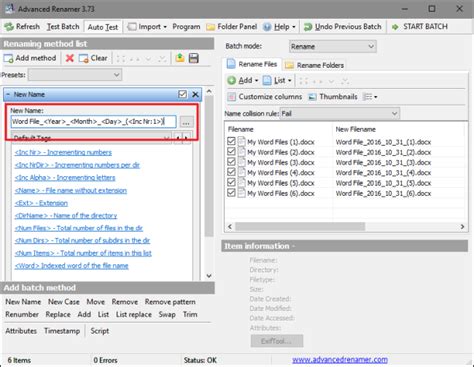This screenshot has width=474, height=367.
Task: Uncheck My Word Files (4).docx checkbox
Action: 231,172
